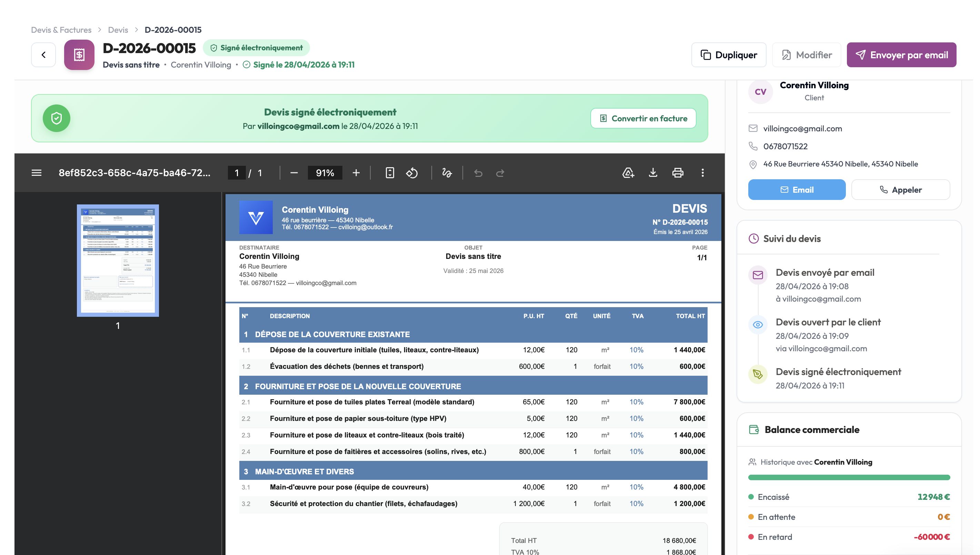Click the Dupliquer button

point(729,55)
